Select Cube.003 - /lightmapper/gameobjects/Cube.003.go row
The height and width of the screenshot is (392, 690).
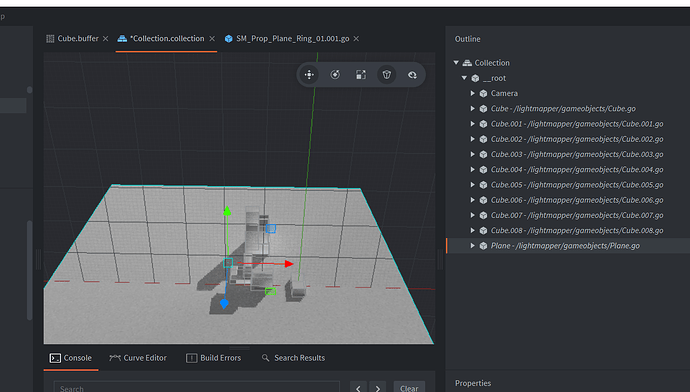(x=568, y=154)
